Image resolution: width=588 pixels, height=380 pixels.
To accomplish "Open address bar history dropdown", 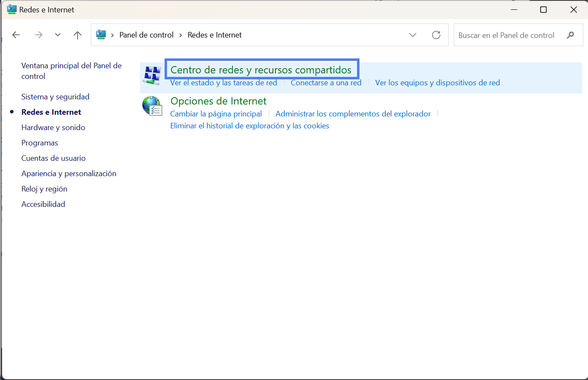I will pos(413,35).
